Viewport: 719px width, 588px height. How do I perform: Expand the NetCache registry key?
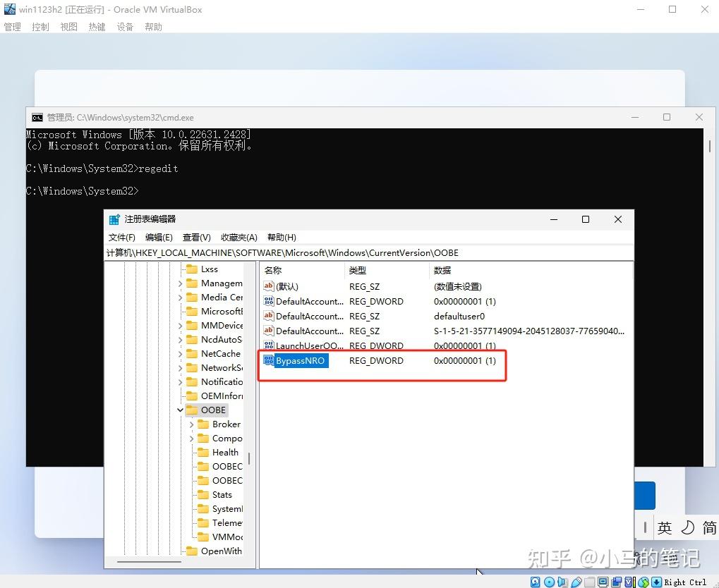pyautogui.click(x=181, y=353)
